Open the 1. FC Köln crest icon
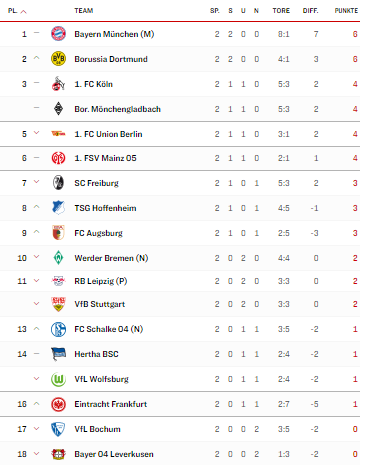Screen dimensions: 371x465 [x=58, y=84]
